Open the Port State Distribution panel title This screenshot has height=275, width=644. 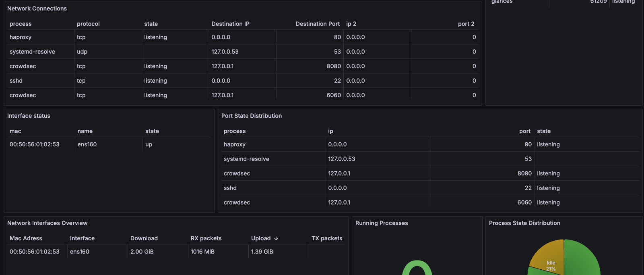252,116
